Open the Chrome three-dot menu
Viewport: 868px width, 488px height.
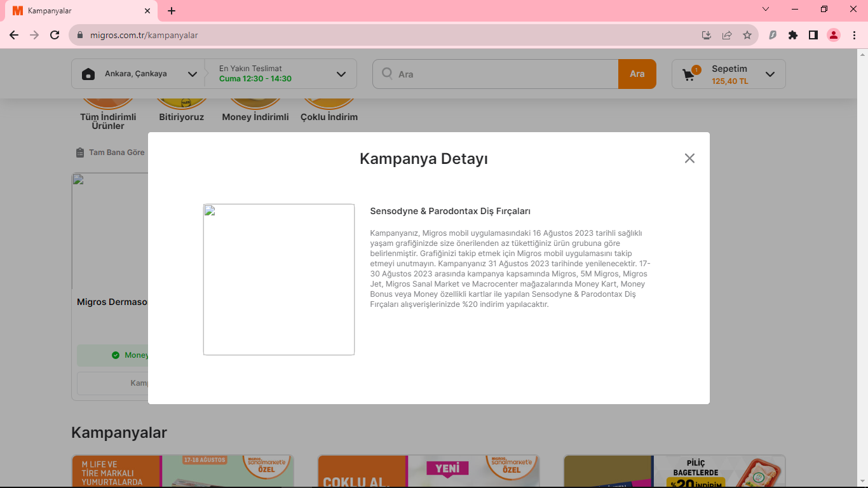[x=854, y=35]
